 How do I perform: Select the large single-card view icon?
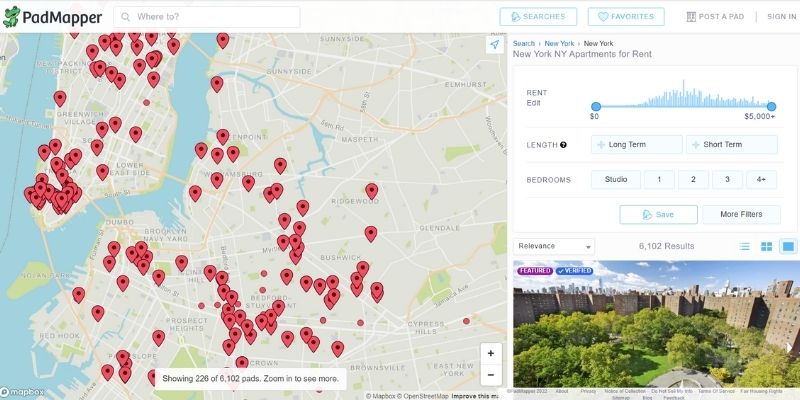coord(788,246)
